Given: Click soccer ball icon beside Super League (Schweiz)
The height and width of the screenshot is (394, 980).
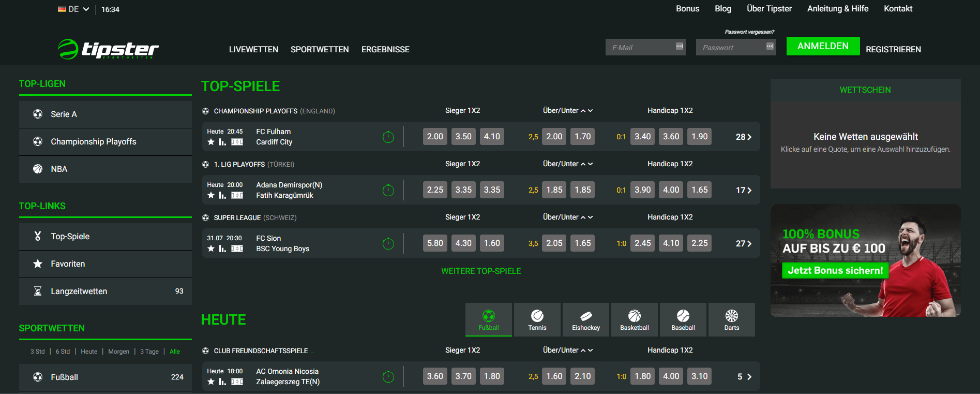Looking at the screenshot, I should (205, 217).
